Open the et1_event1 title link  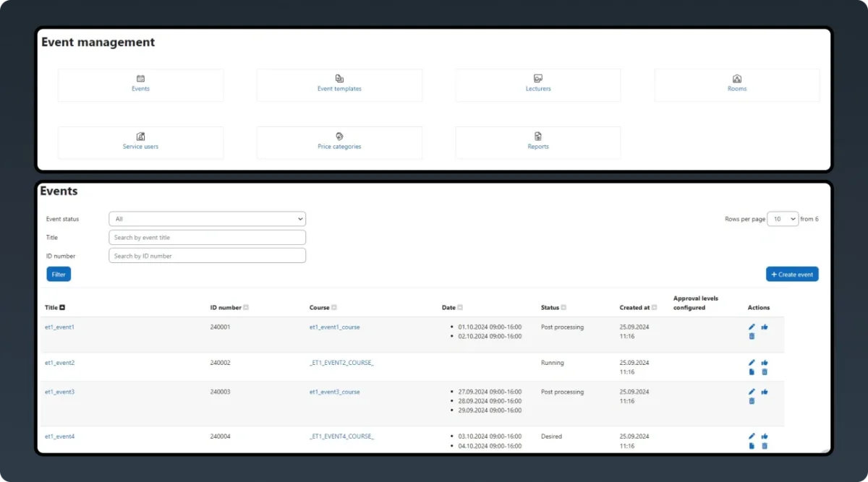pyautogui.click(x=59, y=327)
